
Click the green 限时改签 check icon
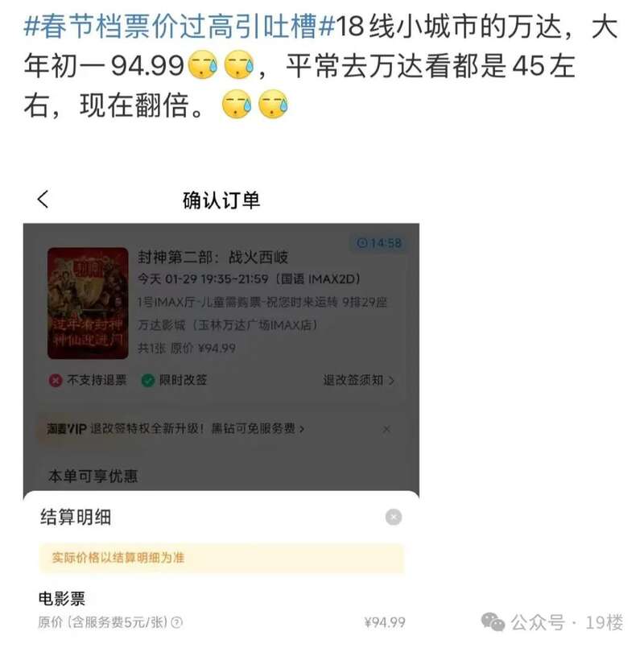click(x=147, y=380)
